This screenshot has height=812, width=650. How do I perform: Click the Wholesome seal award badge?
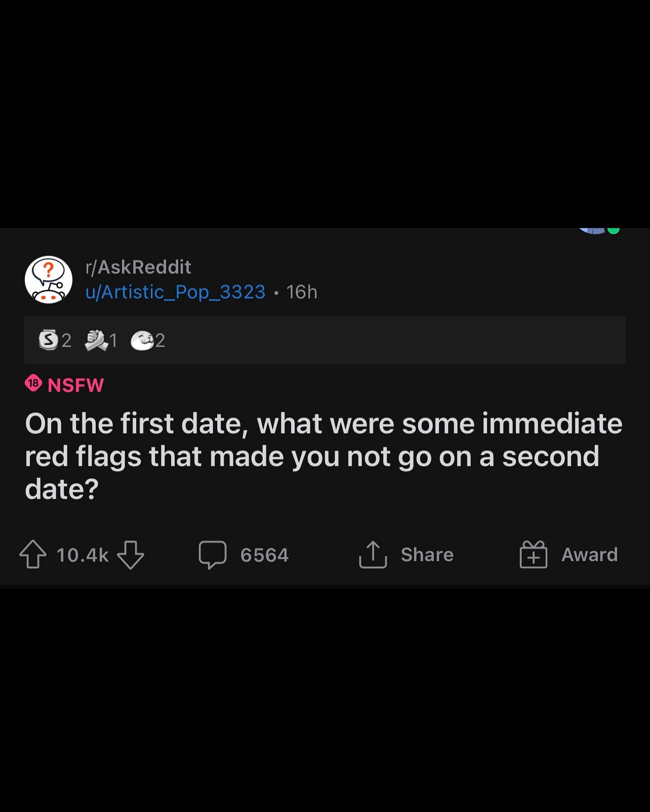pyautogui.click(x=142, y=340)
